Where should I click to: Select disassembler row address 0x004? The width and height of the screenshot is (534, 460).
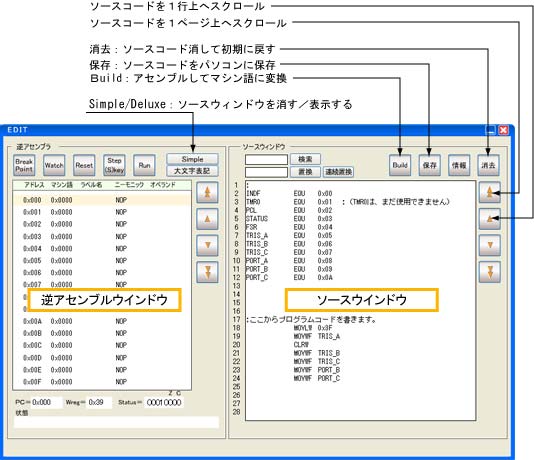pos(101,249)
